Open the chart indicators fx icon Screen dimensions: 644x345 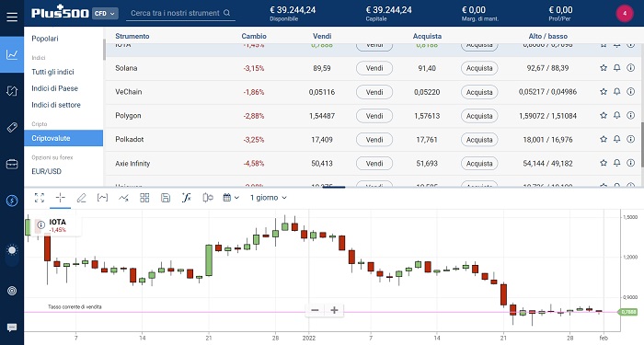(x=187, y=198)
